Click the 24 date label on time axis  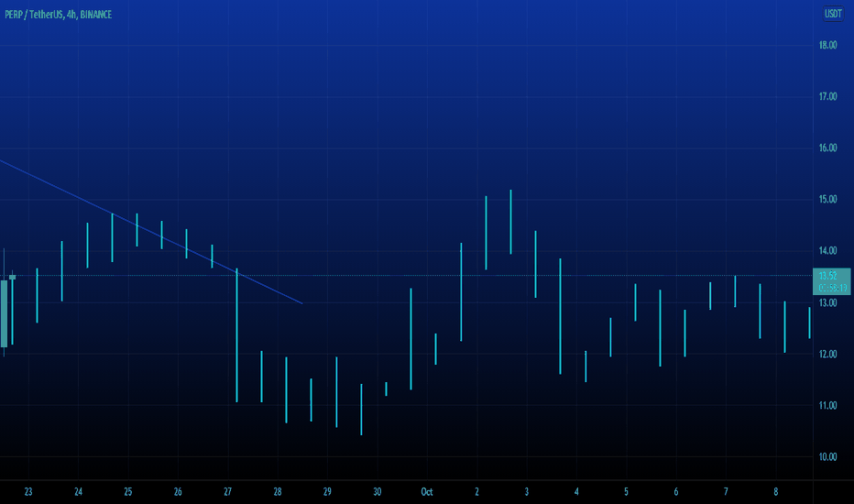coord(79,492)
